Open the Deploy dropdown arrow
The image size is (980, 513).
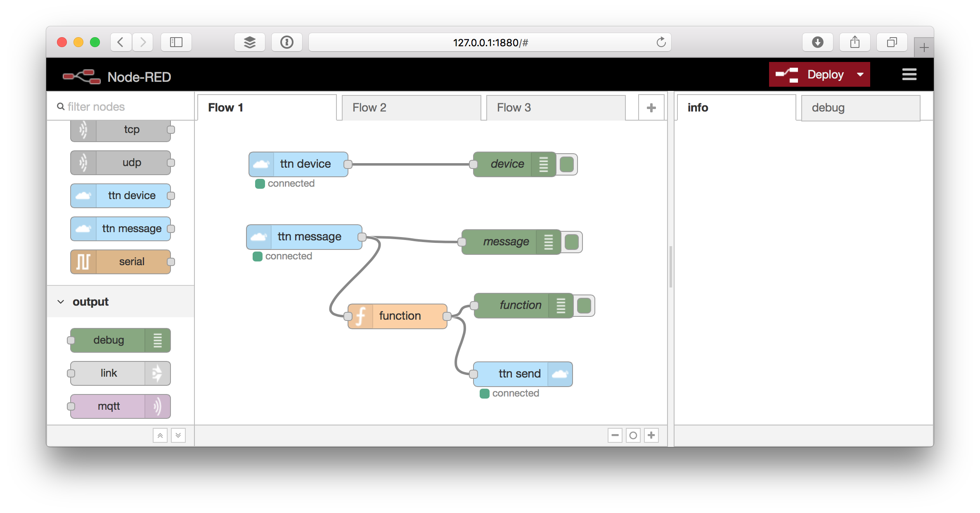[860, 74]
